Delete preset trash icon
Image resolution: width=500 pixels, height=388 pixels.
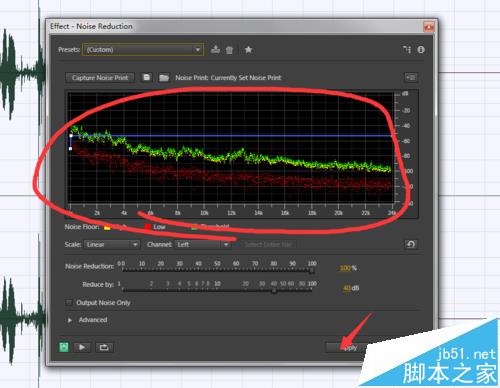pyautogui.click(x=229, y=50)
